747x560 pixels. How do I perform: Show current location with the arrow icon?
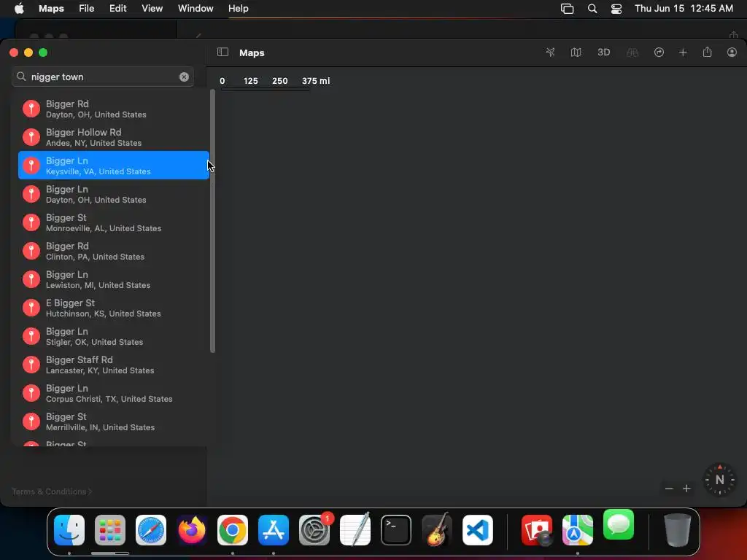550,52
